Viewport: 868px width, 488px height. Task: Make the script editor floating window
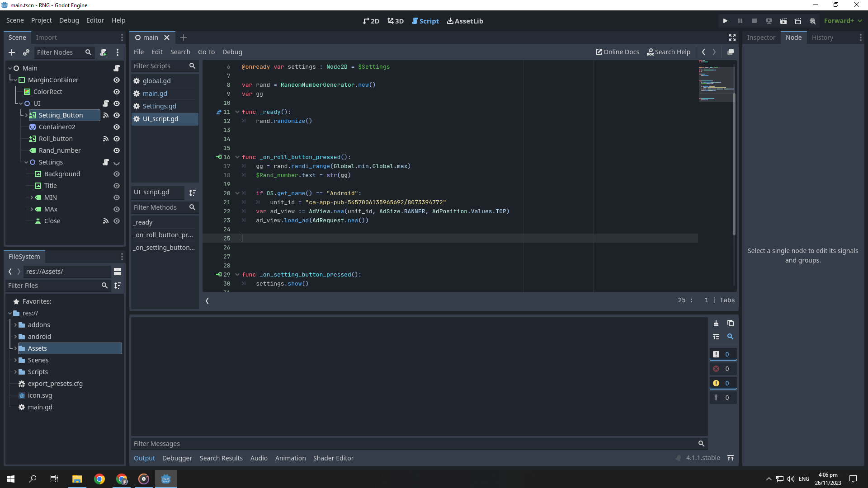pyautogui.click(x=731, y=52)
